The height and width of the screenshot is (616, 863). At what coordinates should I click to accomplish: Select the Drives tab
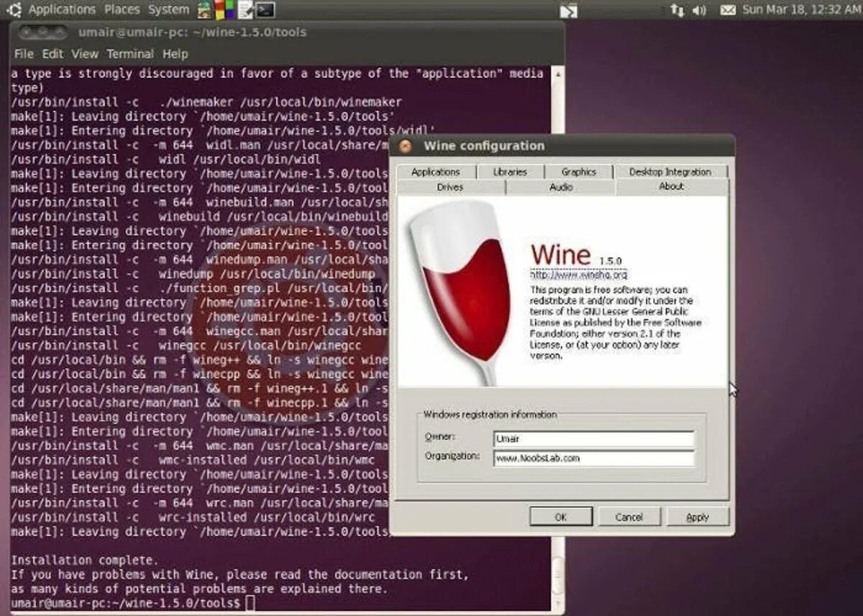(x=449, y=186)
